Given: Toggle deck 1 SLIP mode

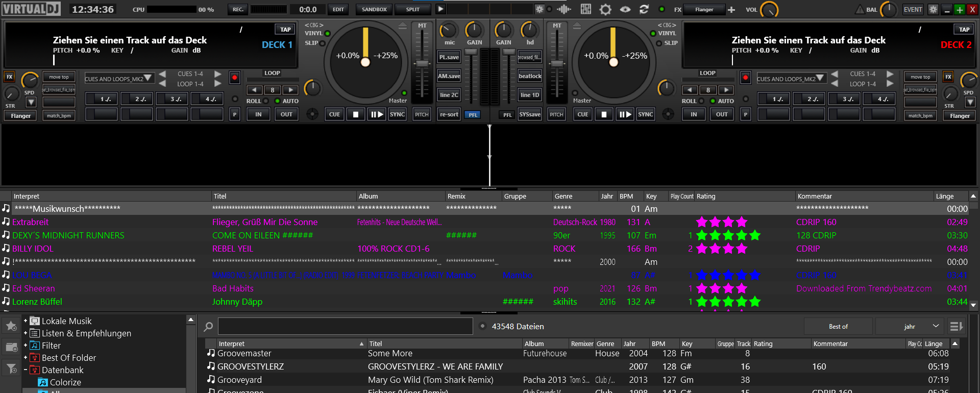Looking at the screenshot, I should (322, 43).
